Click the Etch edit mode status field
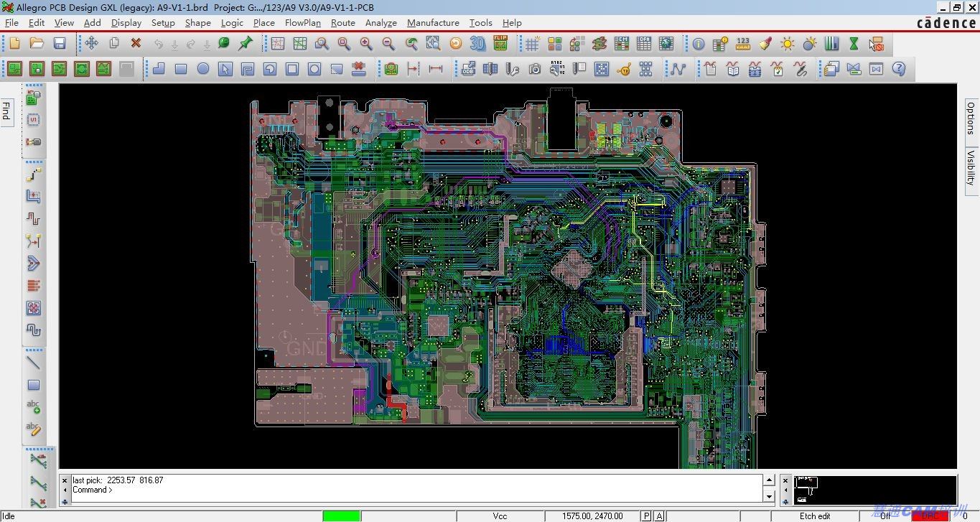The image size is (980, 522). pos(815,516)
